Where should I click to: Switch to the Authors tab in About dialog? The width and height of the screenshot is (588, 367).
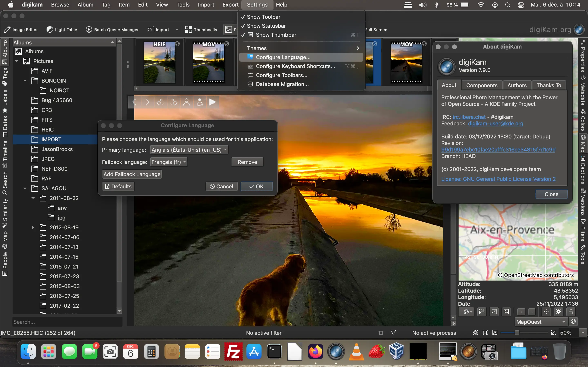tap(517, 85)
